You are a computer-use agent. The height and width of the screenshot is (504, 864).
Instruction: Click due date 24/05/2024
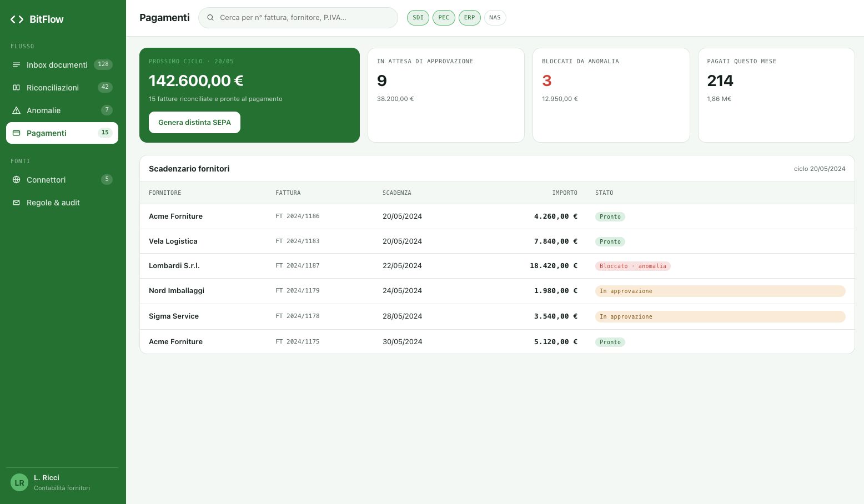[x=402, y=291]
